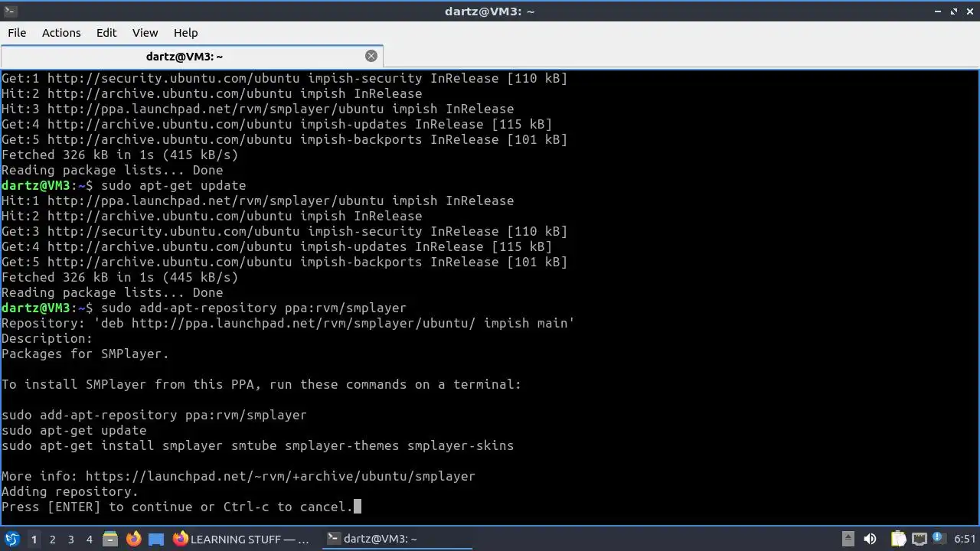Click the 'Packages for SMPlayer.' line
The image size is (980, 551).
(85, 354)
